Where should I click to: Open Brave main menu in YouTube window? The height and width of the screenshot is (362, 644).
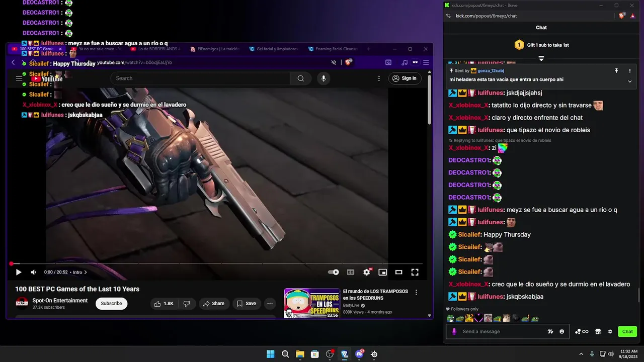[426, 62]
